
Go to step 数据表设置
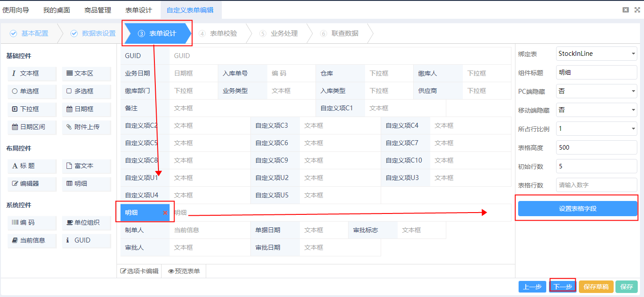click(93, 33)
